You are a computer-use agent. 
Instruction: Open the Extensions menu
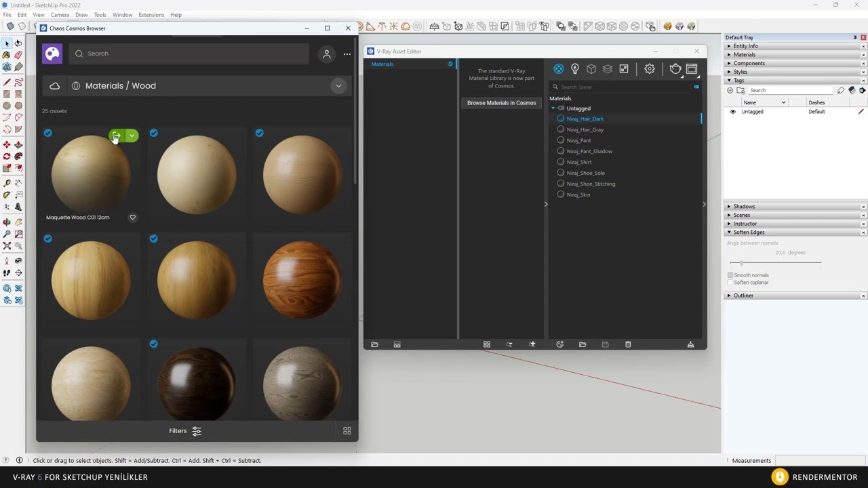click(151, 15)
